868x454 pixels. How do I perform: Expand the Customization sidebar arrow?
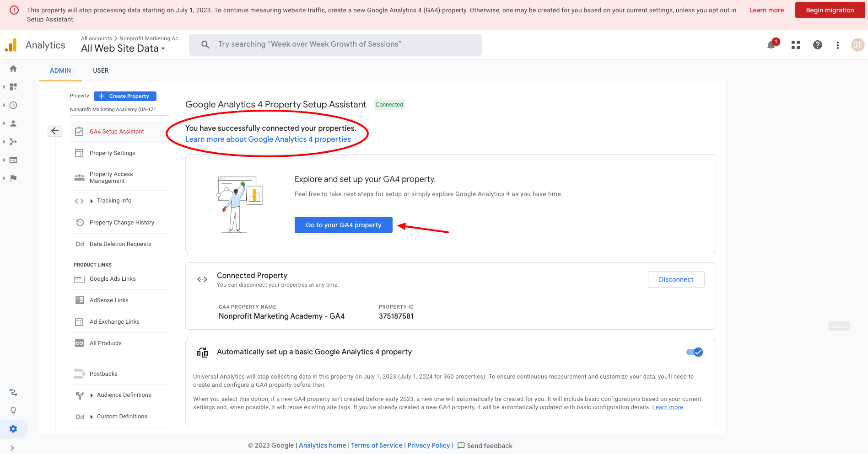[4, 87]
